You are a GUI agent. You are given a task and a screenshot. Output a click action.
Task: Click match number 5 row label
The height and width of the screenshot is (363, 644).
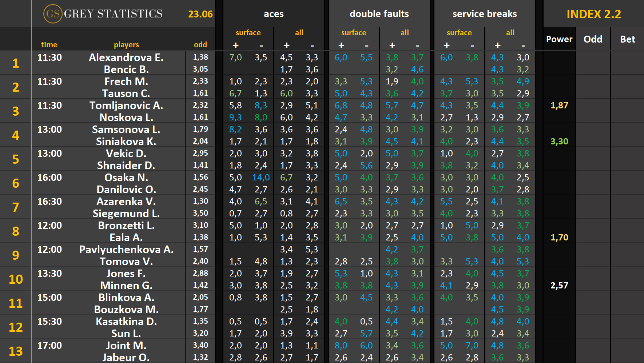click(16, 159)
